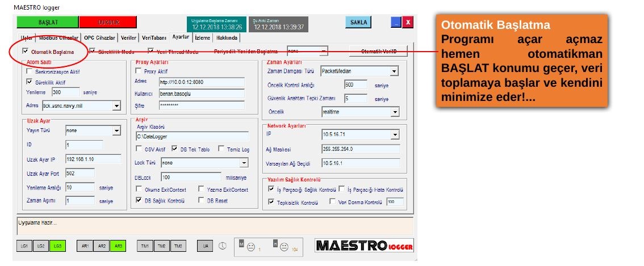Enable the DB Reset checkbox
644x266 pixels.
tap(201, 200)
